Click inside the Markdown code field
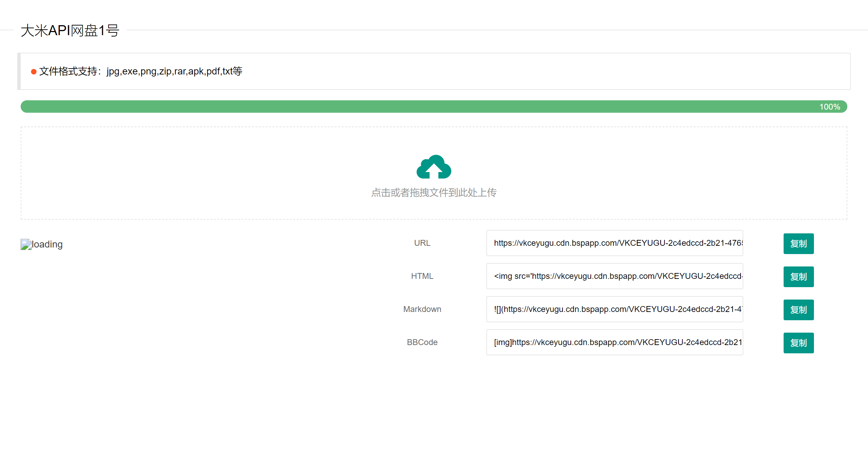 [x=614, y=309]
